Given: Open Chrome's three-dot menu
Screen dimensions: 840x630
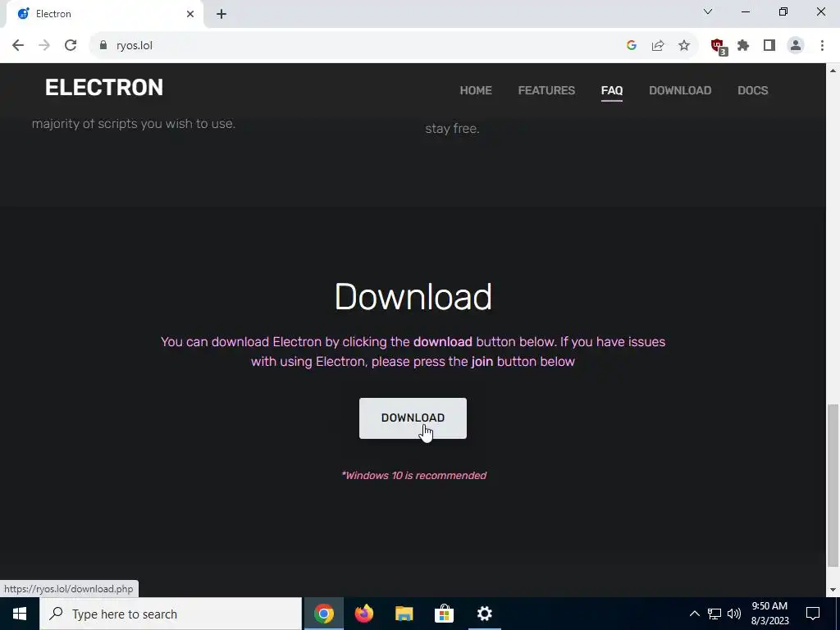Looking at the screenshot, I should point(822,46).
